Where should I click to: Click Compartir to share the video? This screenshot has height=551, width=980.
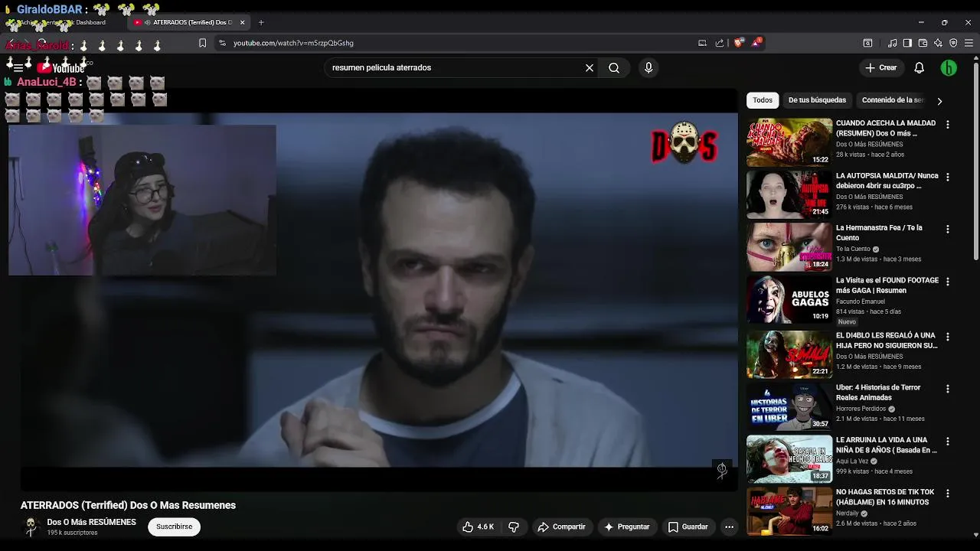[x=562, y=527]
